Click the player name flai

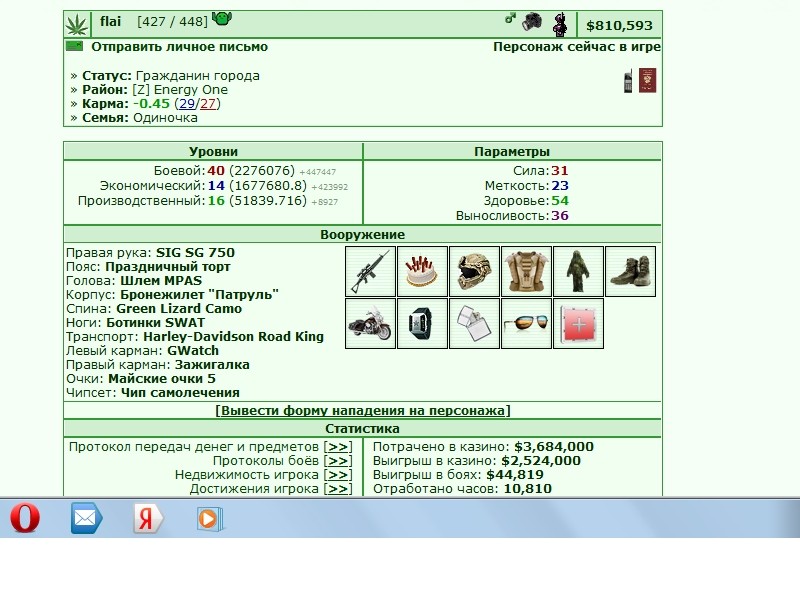(x=110, y=21)
